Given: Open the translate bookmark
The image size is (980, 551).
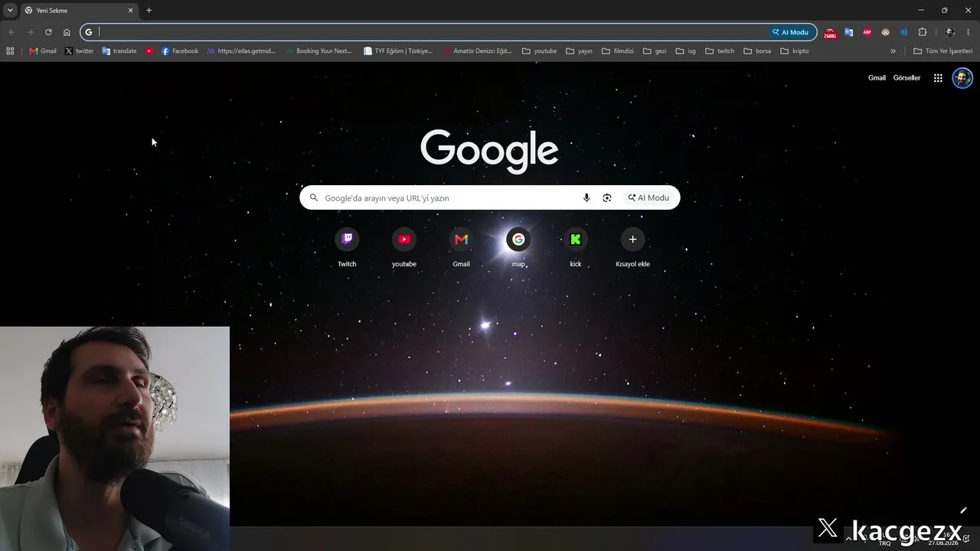Looking at the screenshot, I should coord(119,51).
